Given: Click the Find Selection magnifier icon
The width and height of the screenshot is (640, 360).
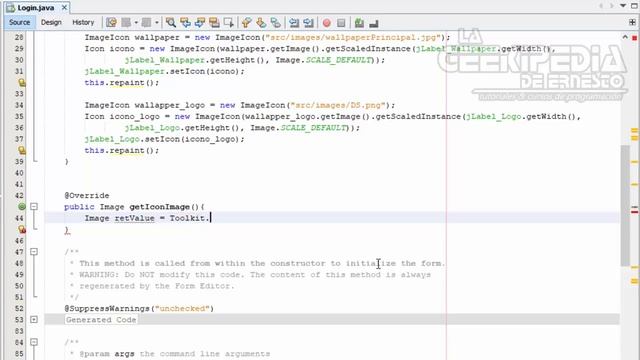Looking at the screenshot, I should (x=171, y=22).
